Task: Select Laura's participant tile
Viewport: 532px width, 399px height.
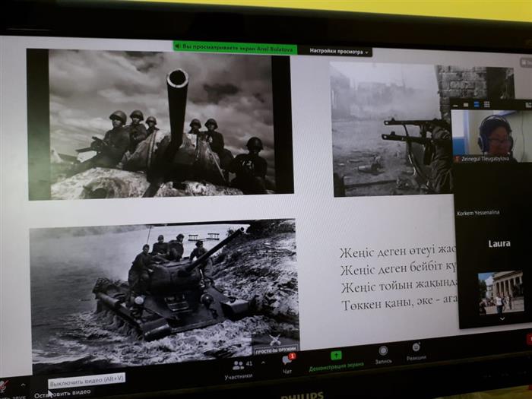Action: click(499, 244)
